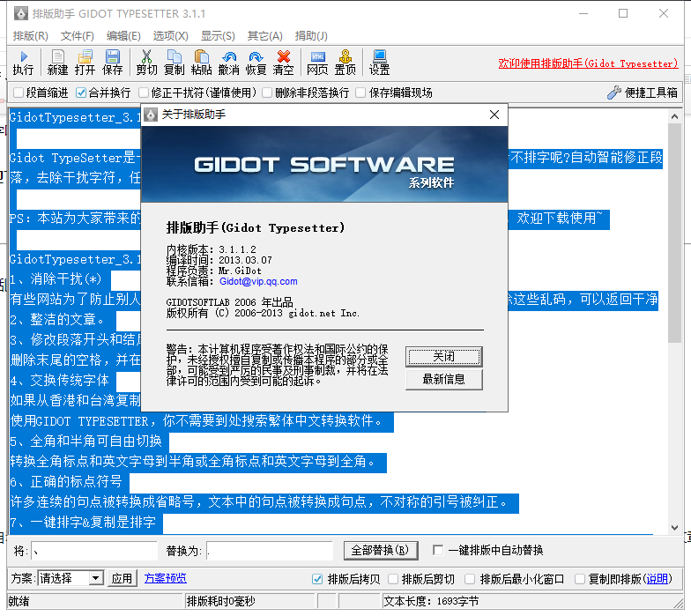Undo last action with 撤消 icon
This screenshot has width=691, height=616.
(x=229, y=63)
